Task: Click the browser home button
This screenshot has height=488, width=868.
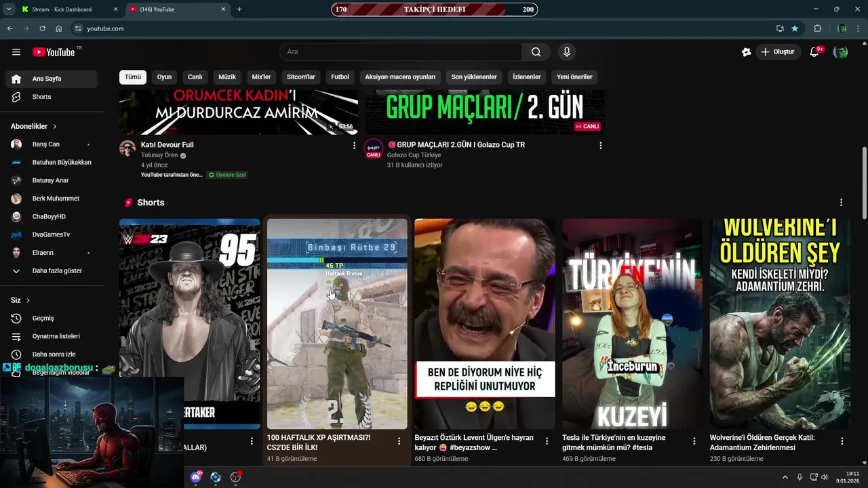Action: click(x=58, y=28)
